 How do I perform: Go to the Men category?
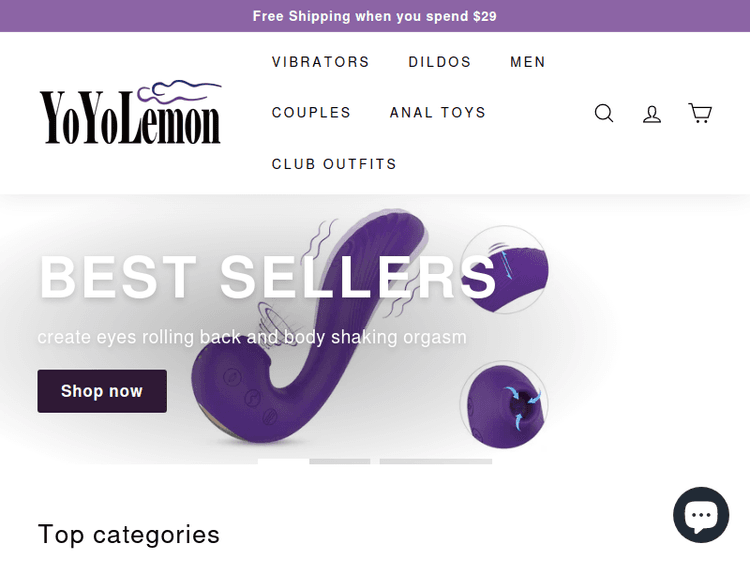pos(527,62)
